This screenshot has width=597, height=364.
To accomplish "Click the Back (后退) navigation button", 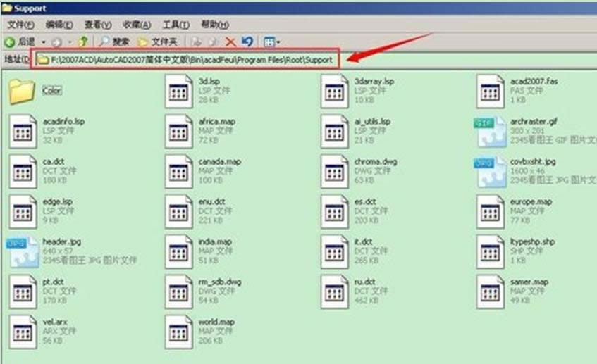I will (20, 42).
